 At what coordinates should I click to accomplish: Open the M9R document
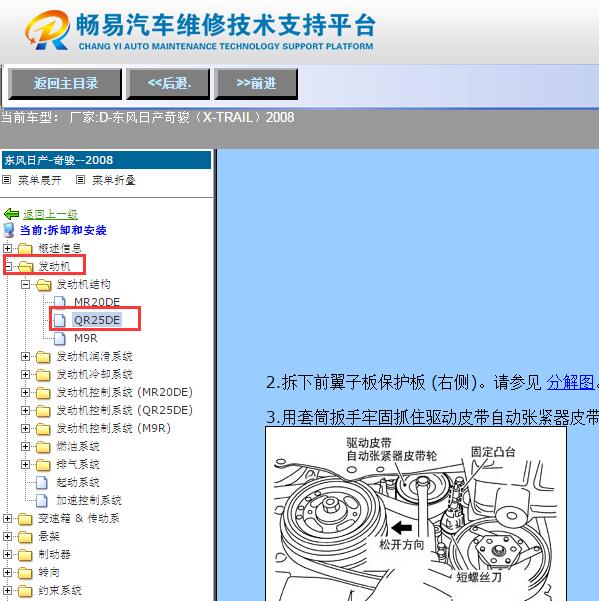(x=86, y=338)
